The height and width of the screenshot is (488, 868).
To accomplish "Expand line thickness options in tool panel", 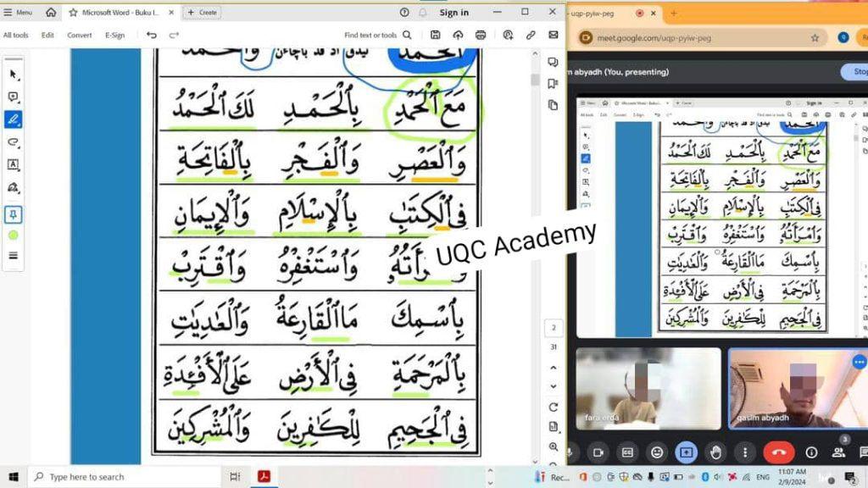I will pos(14,255).
